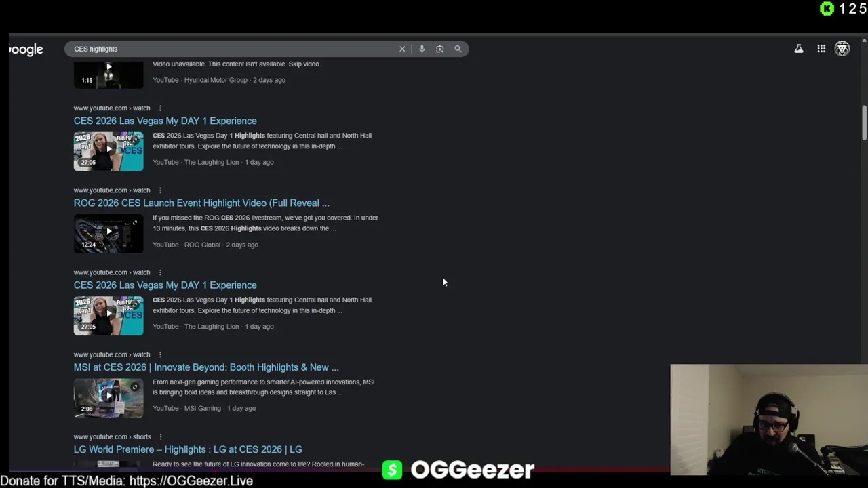Play the 1:18 Hyundai Motor Group video thumbnail

[108, 75]
